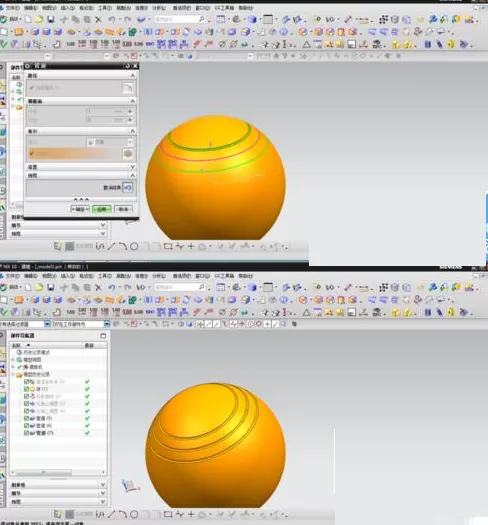
Task: Toggle the 管道 (5) feature checkbox
Action: point(26,418)
